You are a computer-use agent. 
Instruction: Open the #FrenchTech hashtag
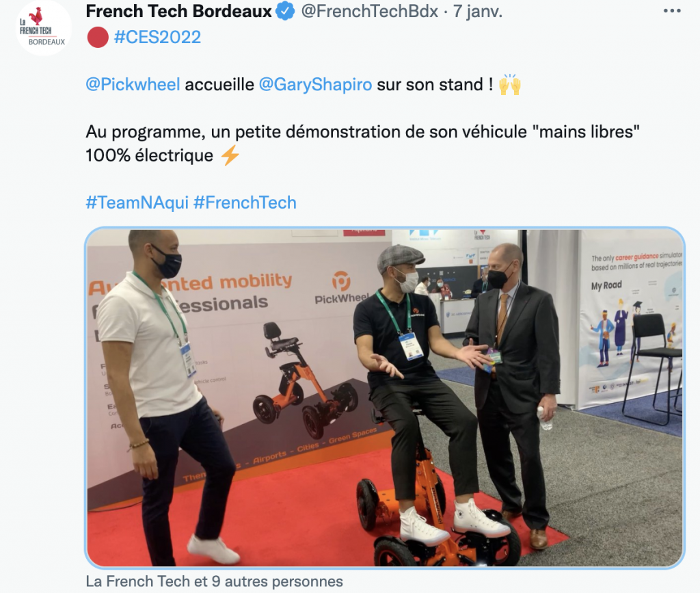245,202
